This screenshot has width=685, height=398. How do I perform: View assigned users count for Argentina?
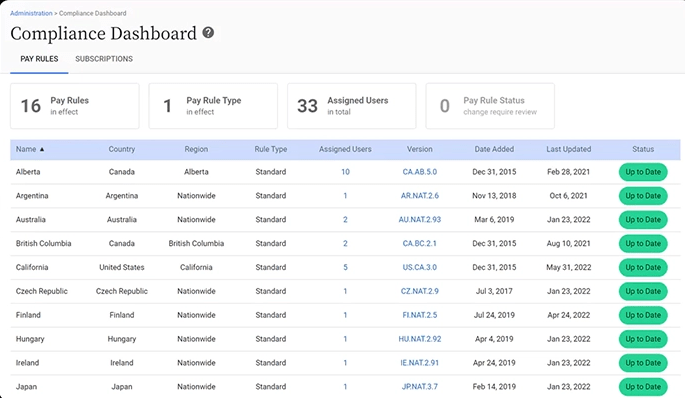point(345,196)
